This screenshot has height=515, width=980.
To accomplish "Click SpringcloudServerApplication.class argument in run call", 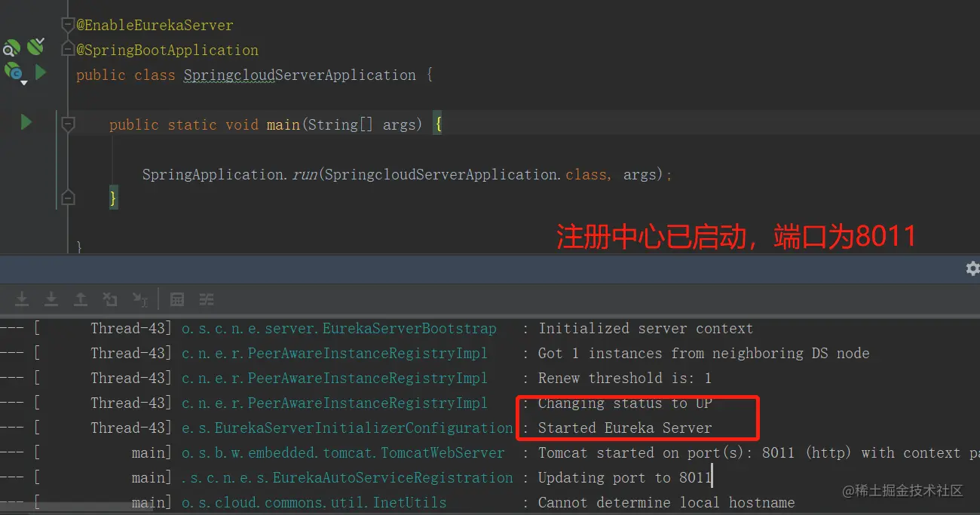I will tap(466, 174).
